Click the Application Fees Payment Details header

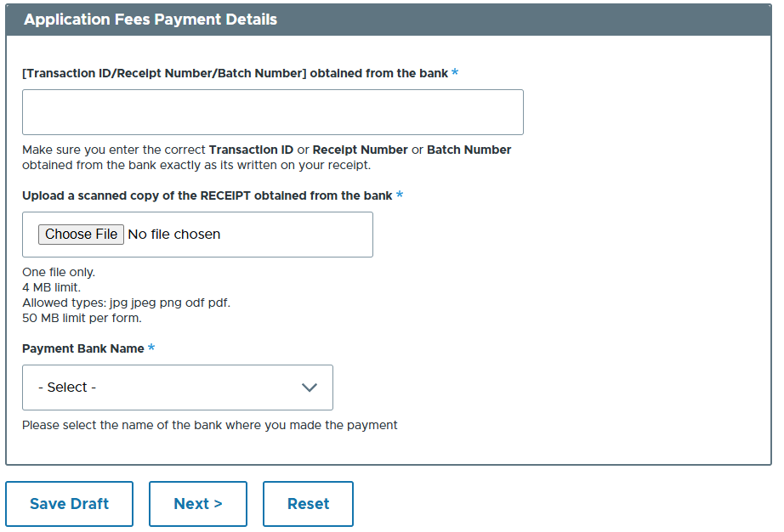(x=149, y=19)
